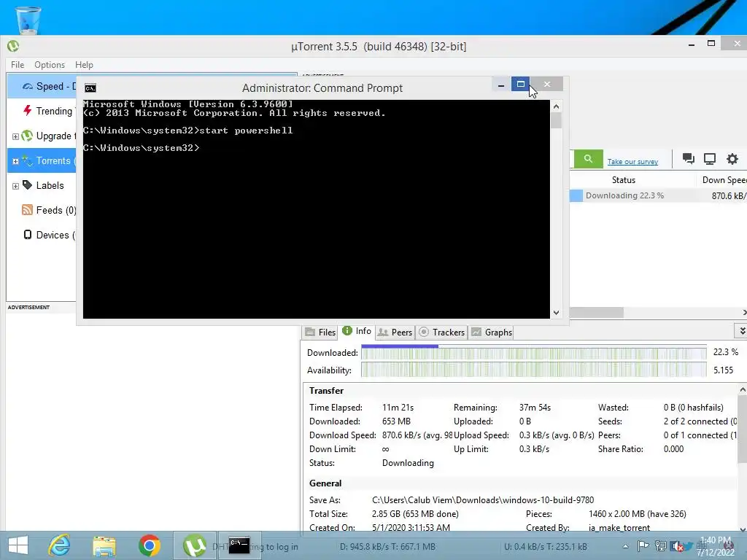
Task: Expand the Torrents tree node
Action: pos(15,161)
